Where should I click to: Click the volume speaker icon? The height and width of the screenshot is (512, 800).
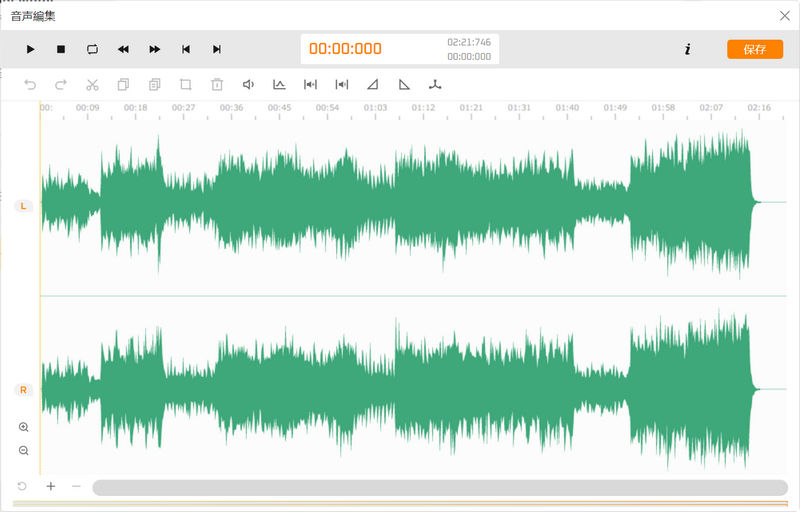[x=248, y=85]
